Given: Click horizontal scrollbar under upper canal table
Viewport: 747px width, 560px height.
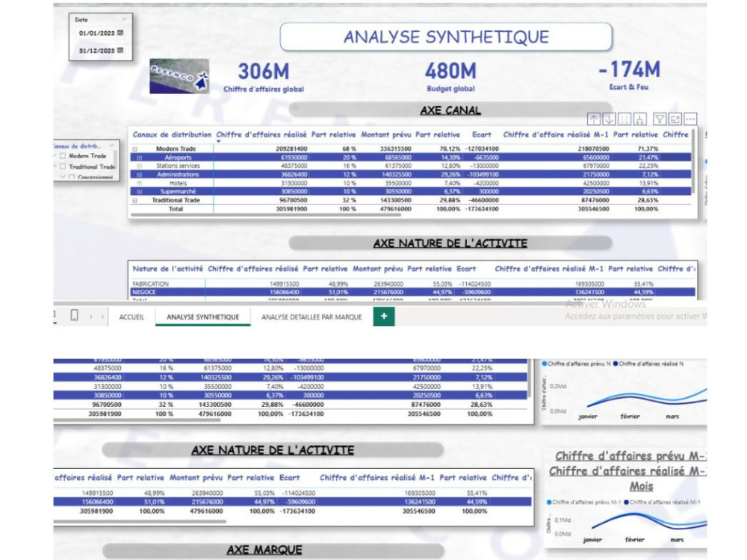Looking at the screenshot, I should [266, 215].
